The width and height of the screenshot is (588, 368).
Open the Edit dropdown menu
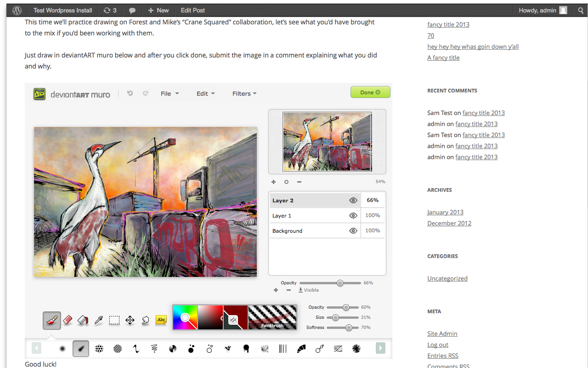(205, 93)
